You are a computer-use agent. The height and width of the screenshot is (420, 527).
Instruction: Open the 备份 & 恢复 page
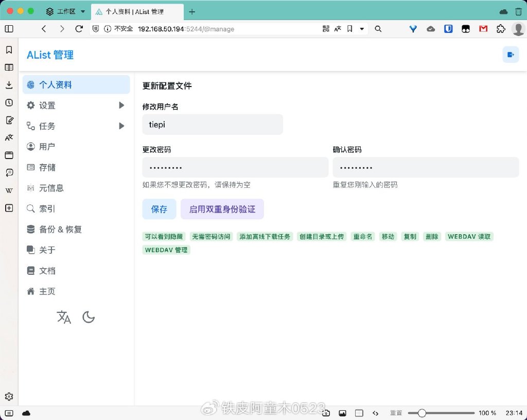(x=76, y=229)
